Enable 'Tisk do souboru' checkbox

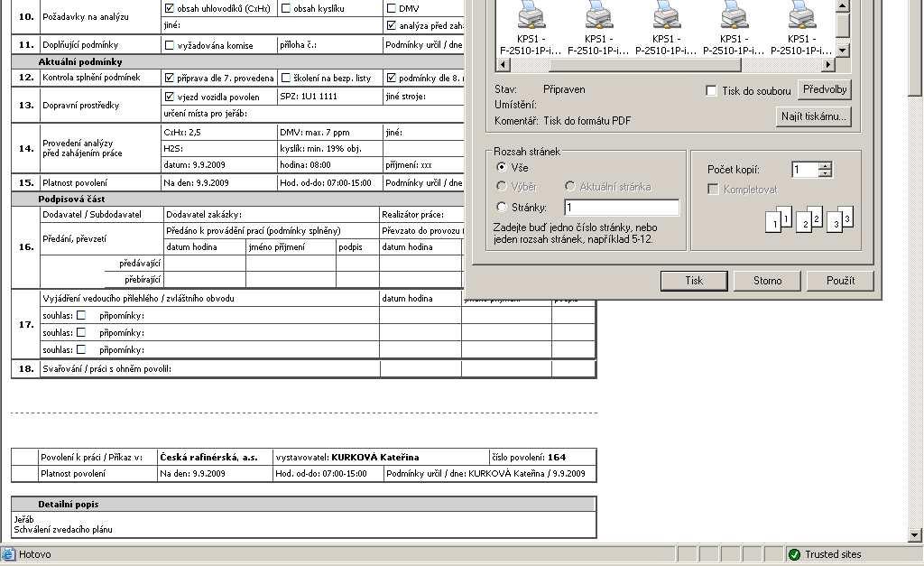coord(711,91)
